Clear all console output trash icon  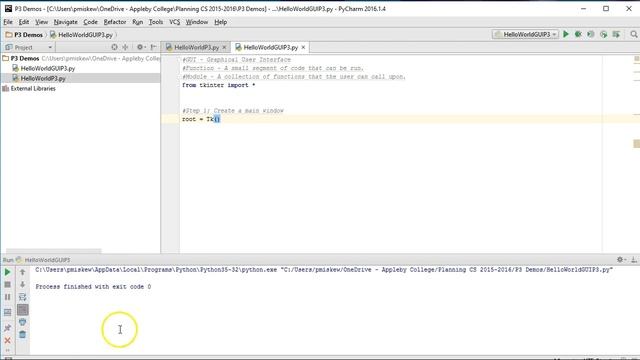[x=22, y=335]
